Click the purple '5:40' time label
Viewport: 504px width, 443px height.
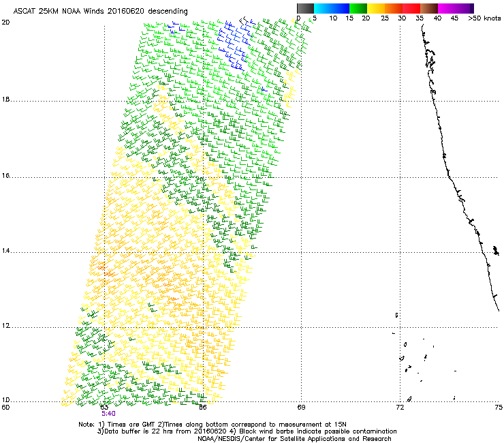108,414
